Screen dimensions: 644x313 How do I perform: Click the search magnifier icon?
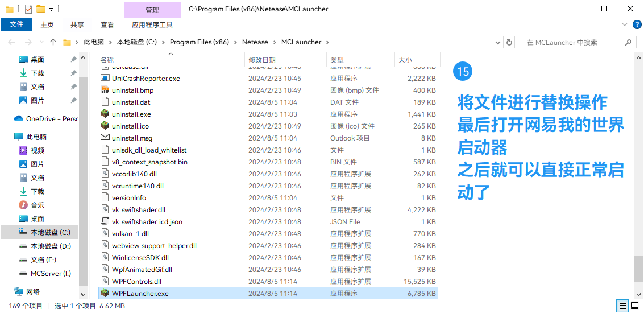tap(628, 42)
